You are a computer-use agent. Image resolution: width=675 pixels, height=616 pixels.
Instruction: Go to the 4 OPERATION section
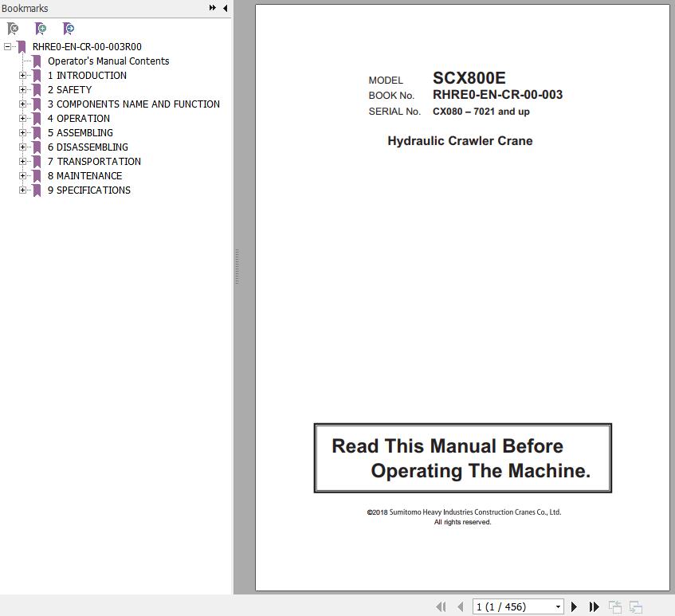pyautogui.click(x=79, y=119)
